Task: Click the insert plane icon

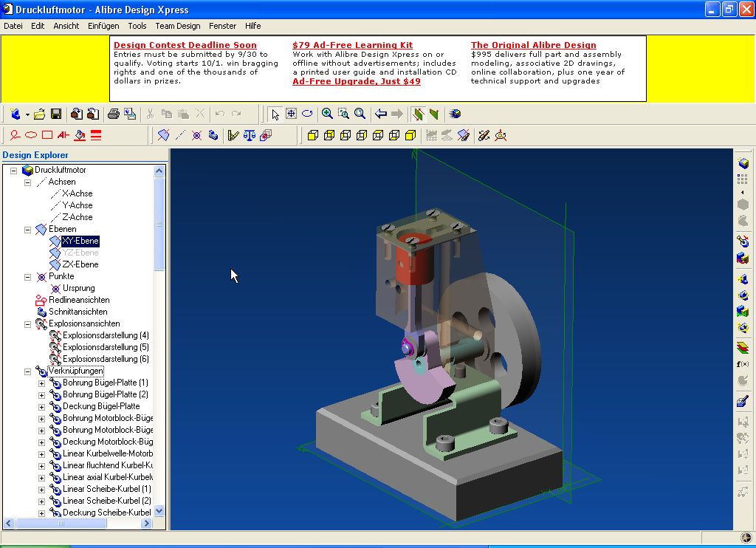Action: point(163,136)
